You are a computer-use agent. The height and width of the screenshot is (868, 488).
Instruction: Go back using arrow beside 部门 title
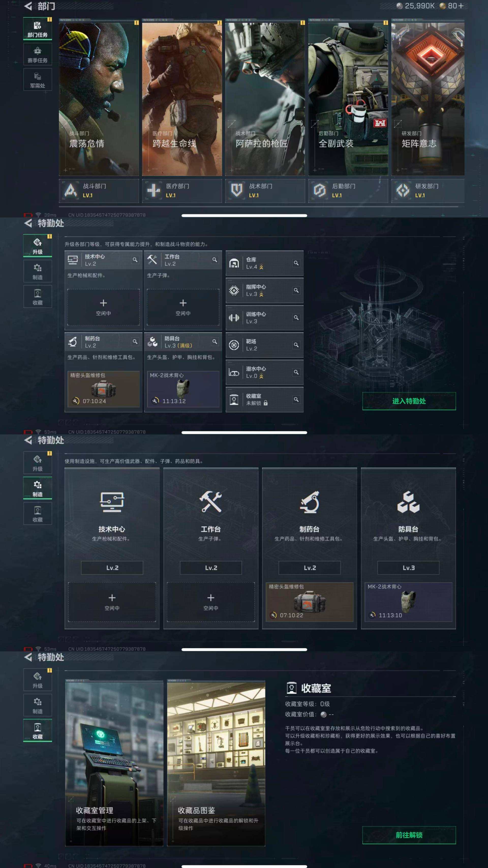pos(28,6)
